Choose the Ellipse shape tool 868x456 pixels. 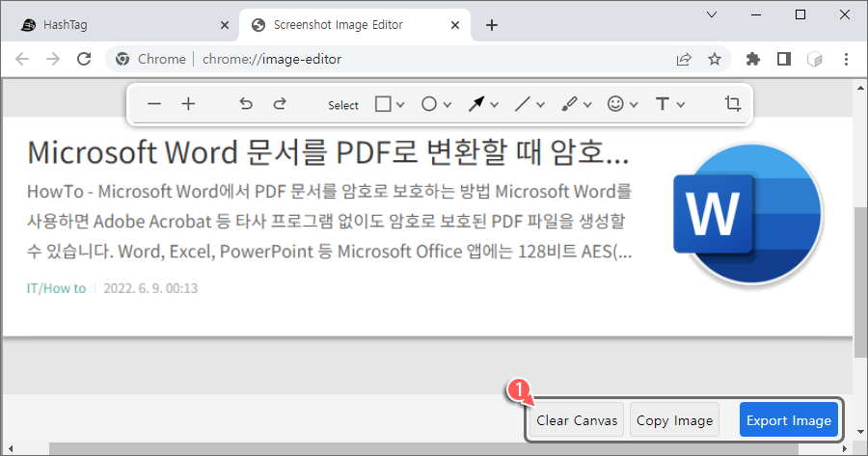tap(429, 104)
